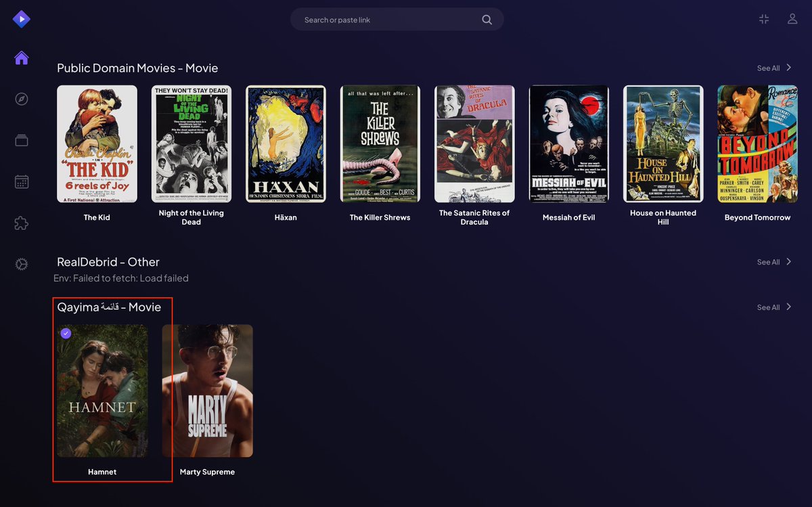Image resolution: width=812 pixels, height=507 pixels.
Task: Expand Qayima row via chevron arrow
Action: [789, 307]
